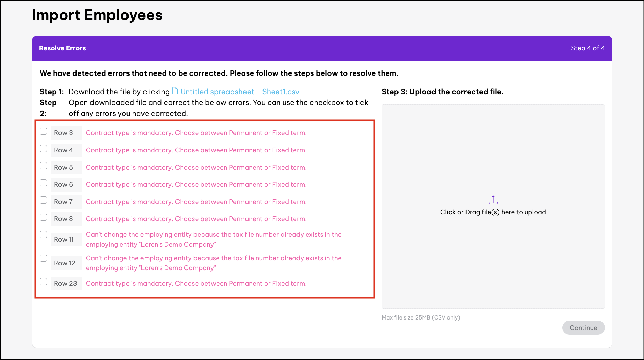Check off the Row 4 error
Viewport: 644px width, 360px height.
click(44, 149)
